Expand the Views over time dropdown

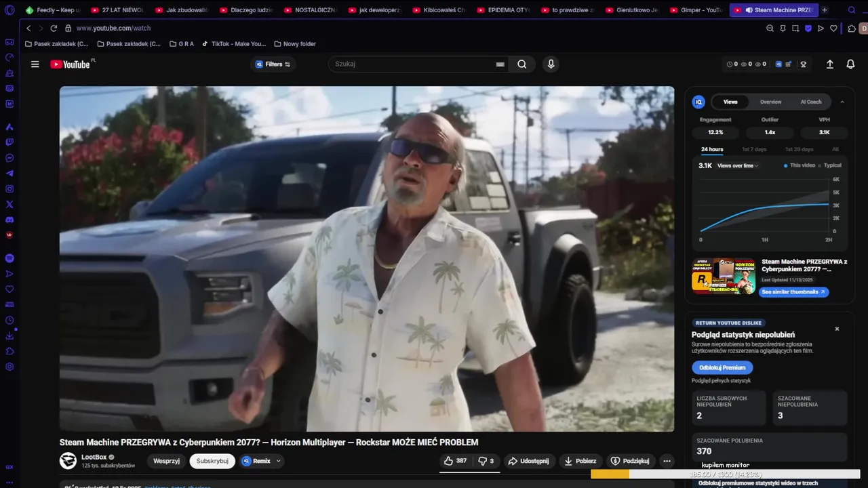[738, 165]
